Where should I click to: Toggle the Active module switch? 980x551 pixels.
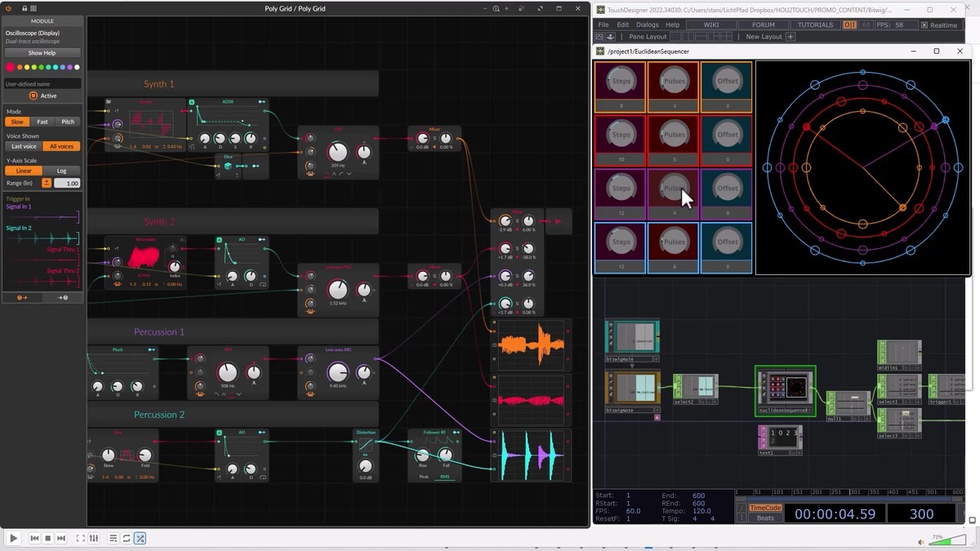33,96
